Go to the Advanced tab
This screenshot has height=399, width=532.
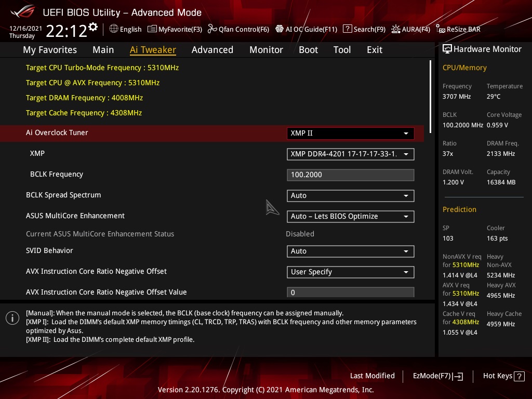coord(212,50)
